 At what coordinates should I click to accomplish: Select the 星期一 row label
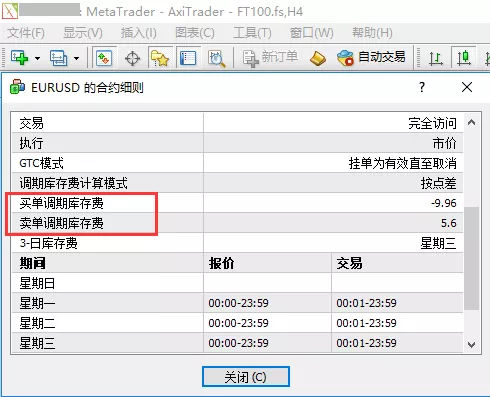[37, 303]
